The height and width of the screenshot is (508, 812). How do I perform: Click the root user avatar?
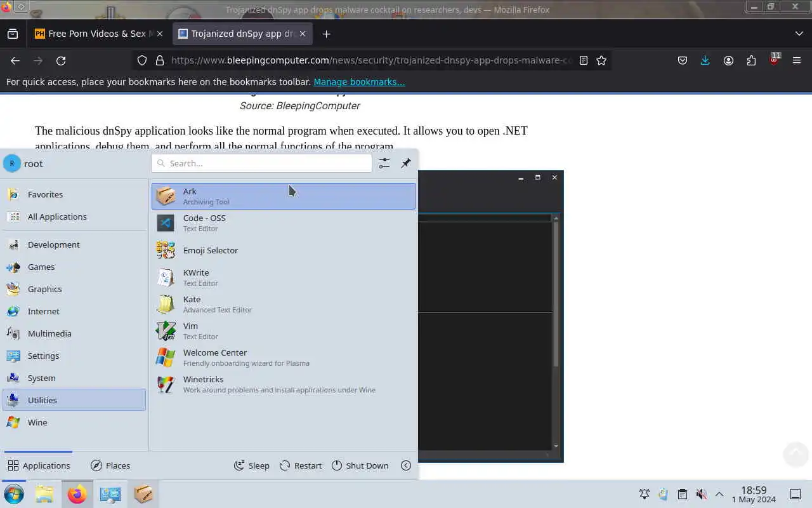[x=12, y=163]
